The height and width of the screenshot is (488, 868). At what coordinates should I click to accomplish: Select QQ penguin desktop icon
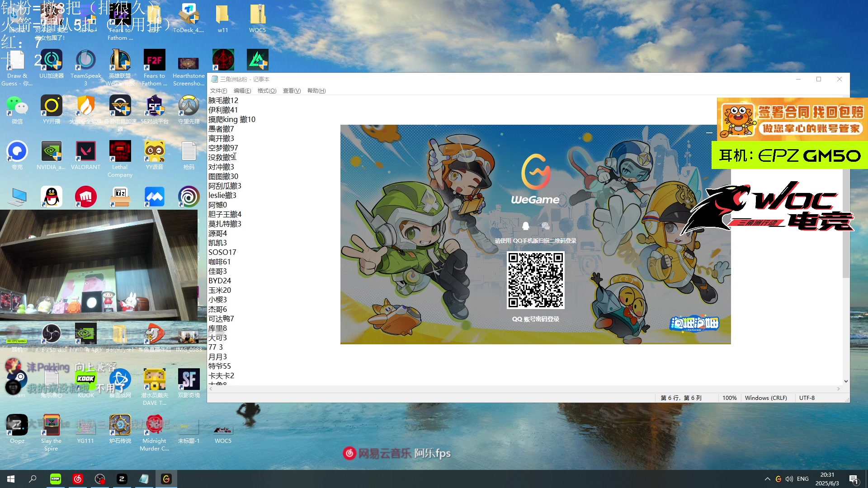pyautogui.click(x=52, y=197)
